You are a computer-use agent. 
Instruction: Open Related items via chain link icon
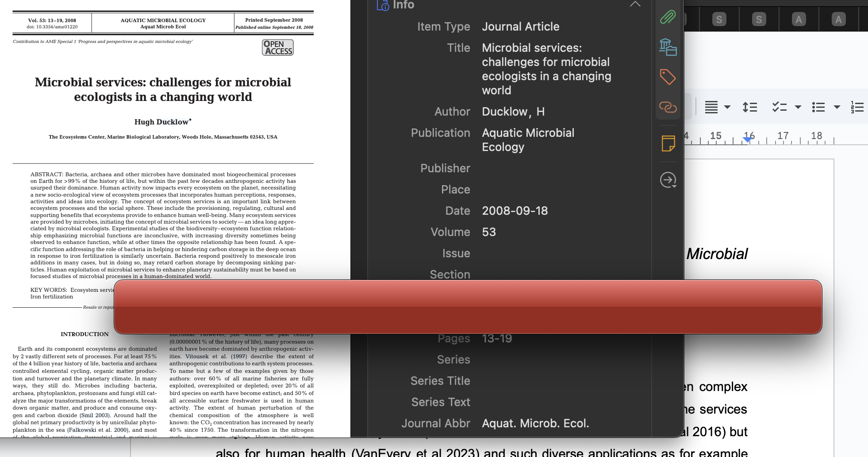coord(668,107)
